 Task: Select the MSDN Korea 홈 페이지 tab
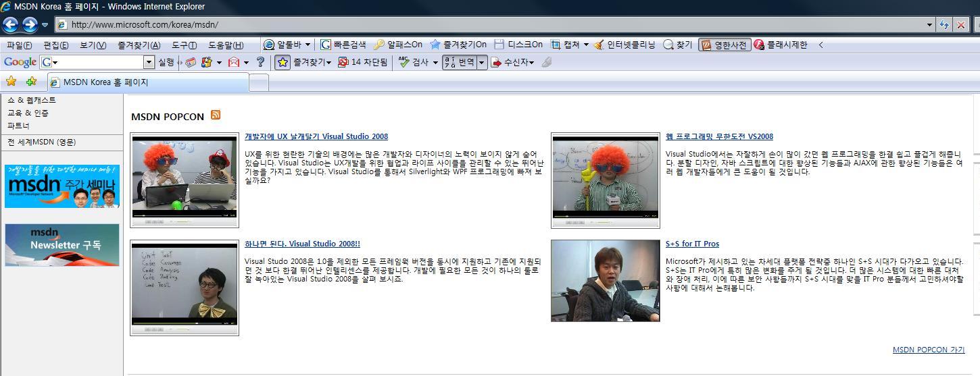pos(148,82)
